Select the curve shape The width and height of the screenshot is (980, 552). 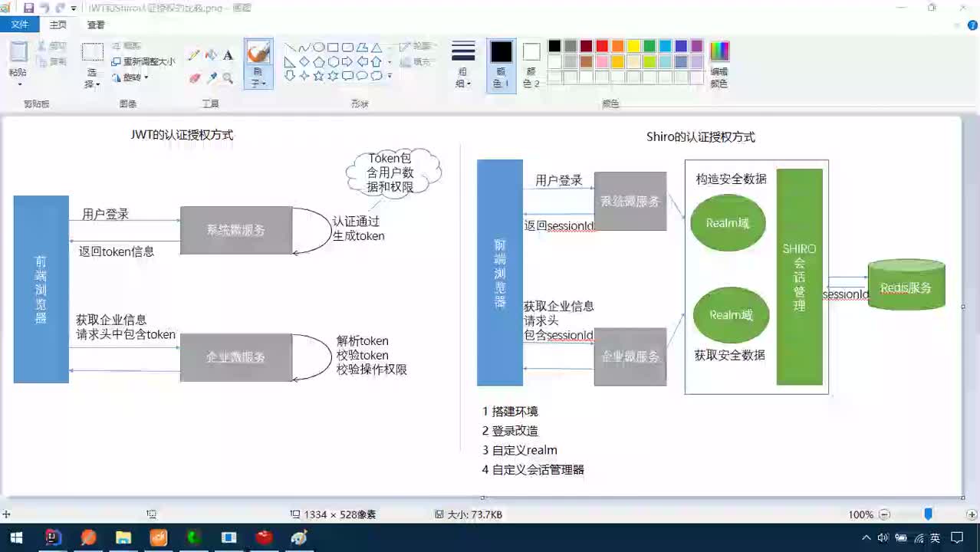(304, 48)
